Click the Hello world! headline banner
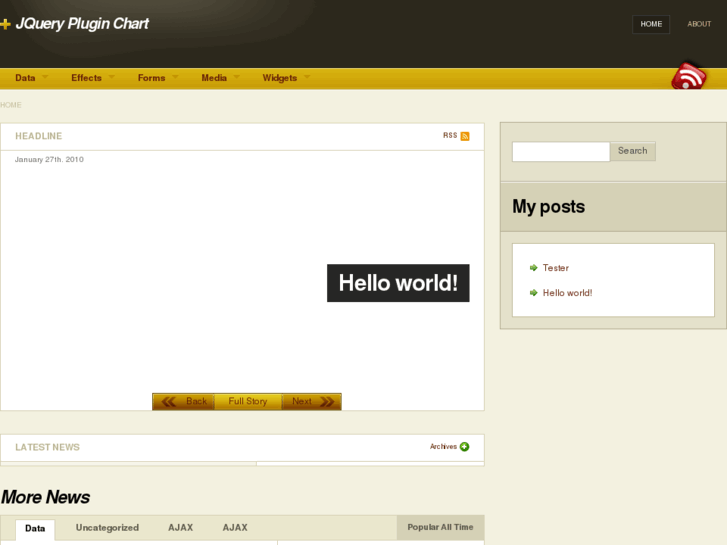 point(398,283)
